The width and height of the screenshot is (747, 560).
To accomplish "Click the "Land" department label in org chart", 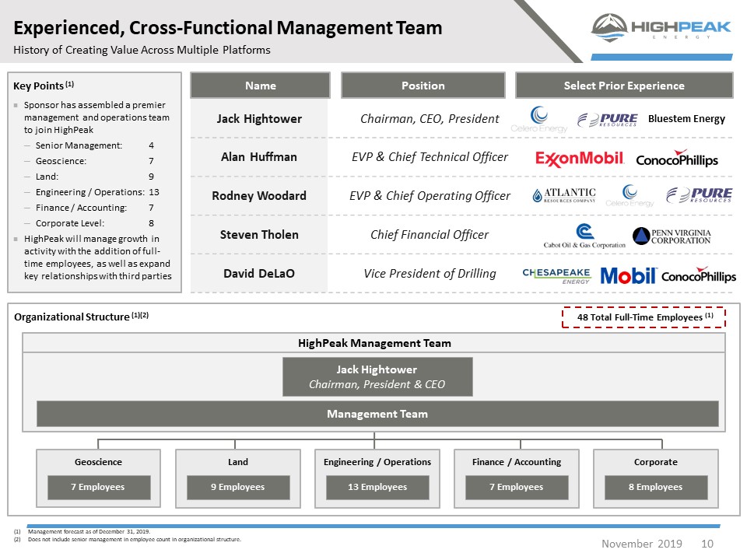I will pyautogui.click(x=238, y=462).
